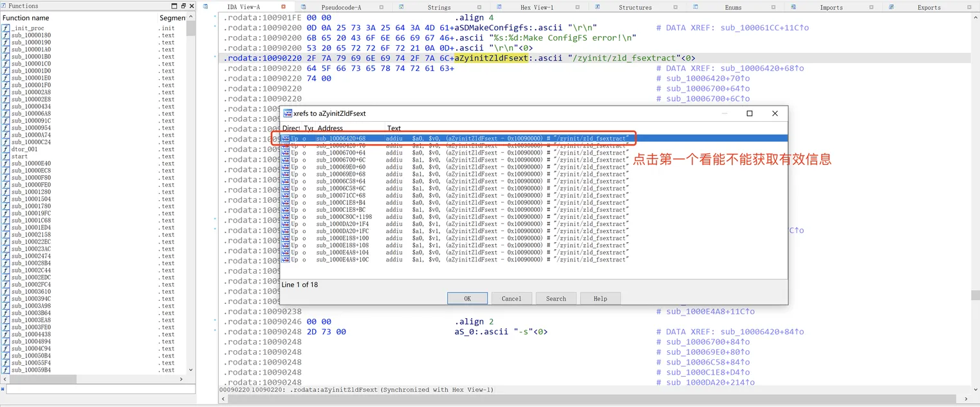Click the aS_0 label in IDA View

click(465, 332)
